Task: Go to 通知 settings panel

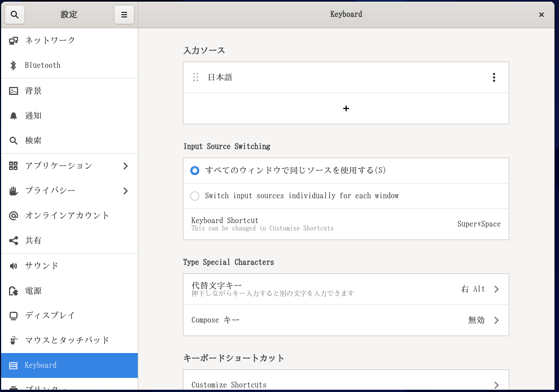Action: [x=69, y=116]
